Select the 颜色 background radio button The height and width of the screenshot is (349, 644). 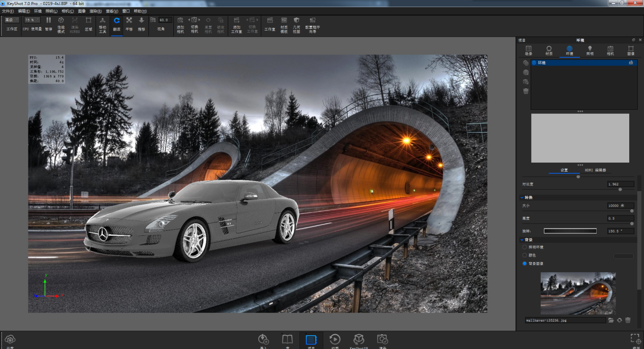click(525, 255)
